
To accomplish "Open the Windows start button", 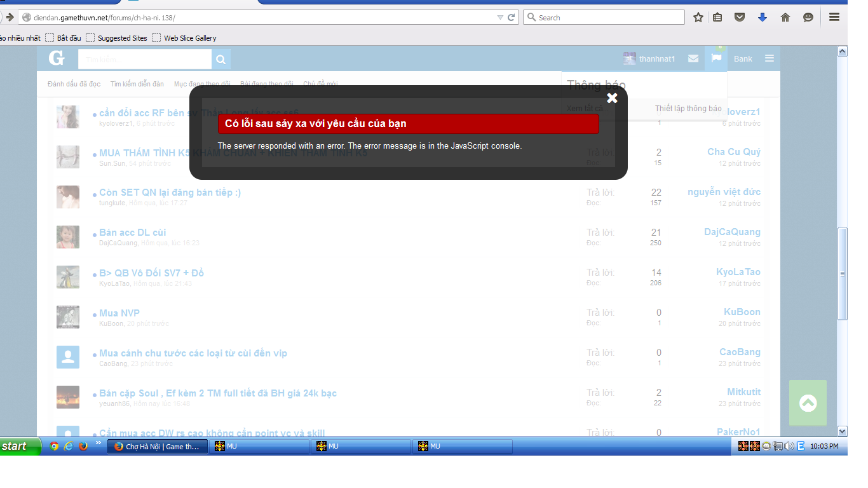I will [20, 446].
